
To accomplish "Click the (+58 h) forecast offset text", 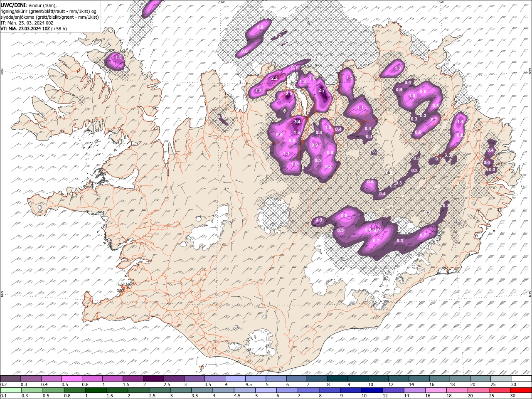I will click(59, 29).
